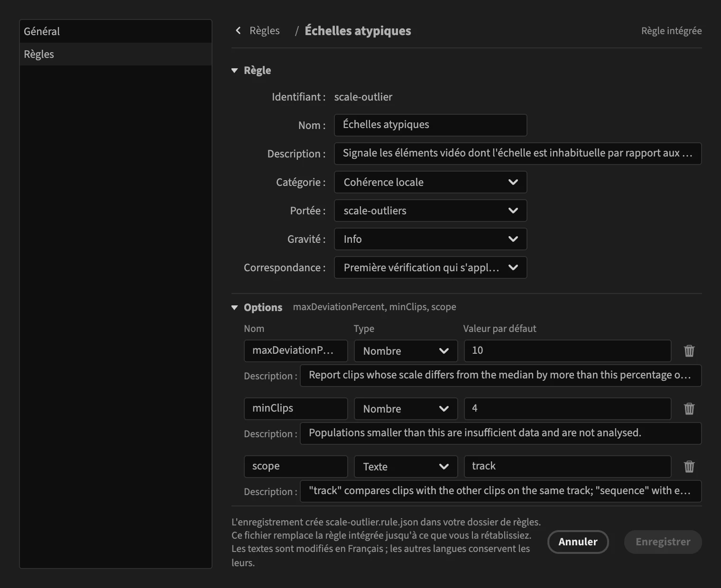
Task: Change type dropdown of minClips option
Action: (406, 409)
